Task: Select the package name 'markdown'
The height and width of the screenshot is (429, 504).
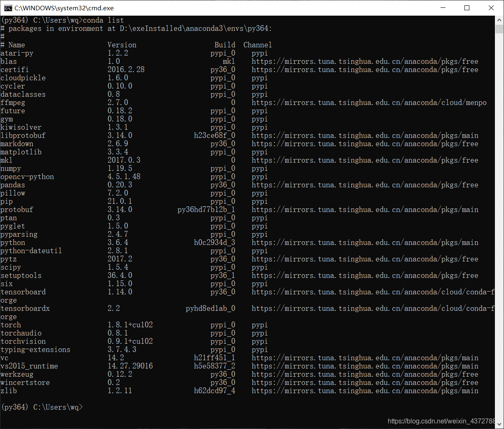Action: pos(17,144)
